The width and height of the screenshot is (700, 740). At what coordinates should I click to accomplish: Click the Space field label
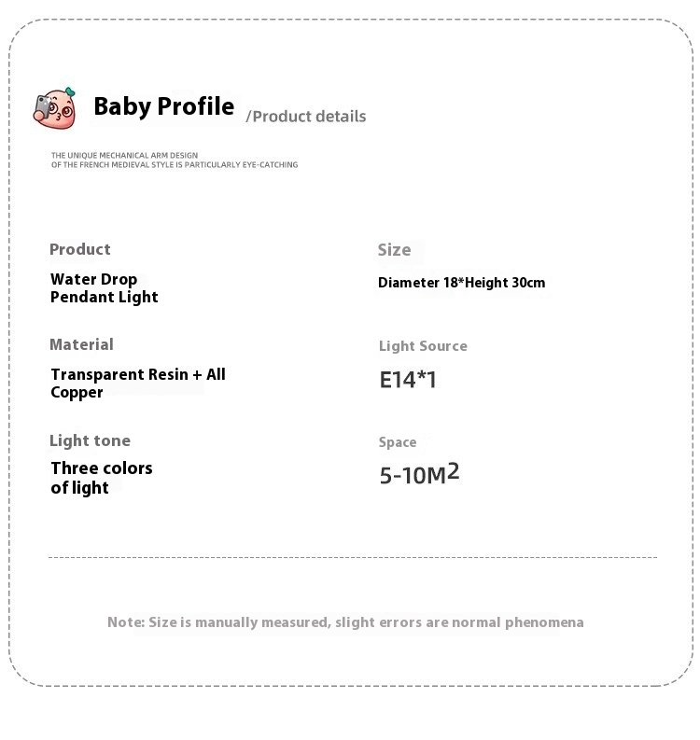pos(398,442)
